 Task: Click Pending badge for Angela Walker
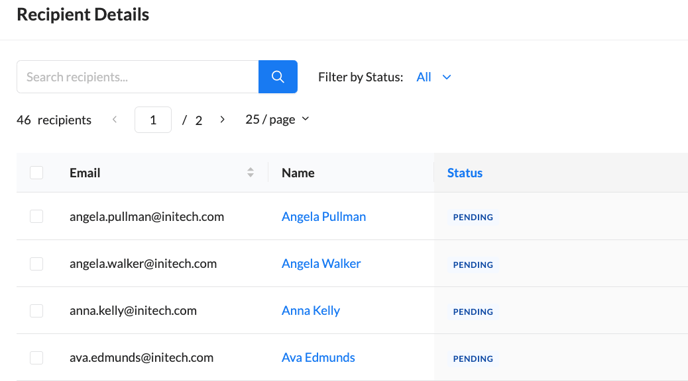tap(473, 265)
